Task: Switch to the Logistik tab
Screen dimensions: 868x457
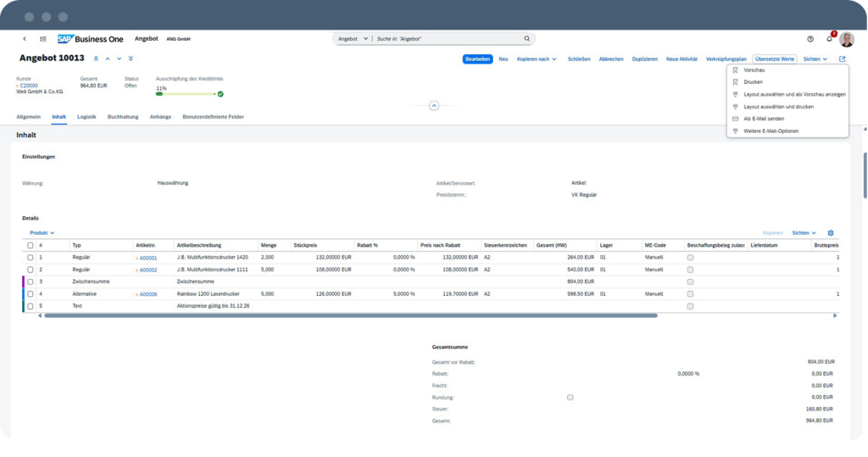Action: (x=86, y=117)
